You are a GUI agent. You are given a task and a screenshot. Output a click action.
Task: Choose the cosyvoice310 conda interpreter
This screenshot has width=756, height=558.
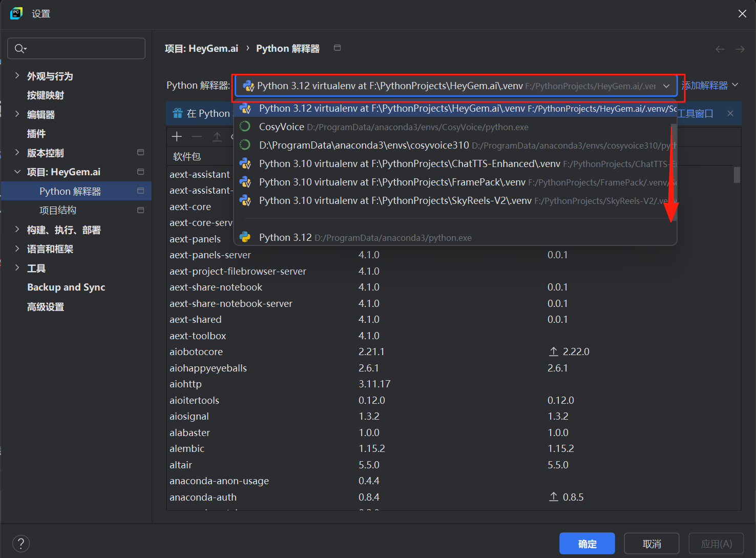[x=455, y=145]
